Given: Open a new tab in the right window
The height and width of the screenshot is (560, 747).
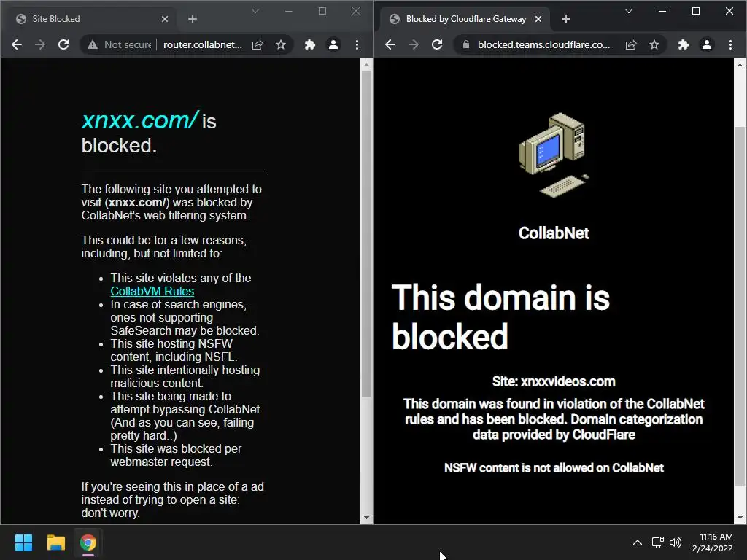Looking at the screenshot, I should coord(566,19).
